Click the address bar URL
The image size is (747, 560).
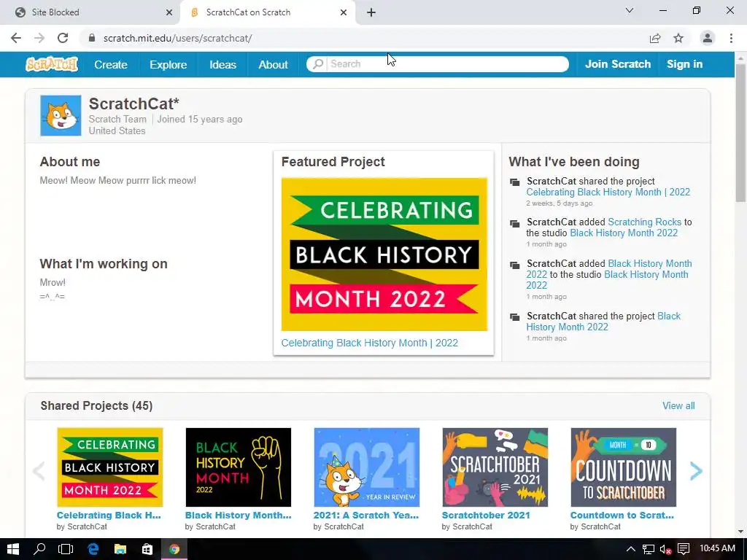click(178, 38)
